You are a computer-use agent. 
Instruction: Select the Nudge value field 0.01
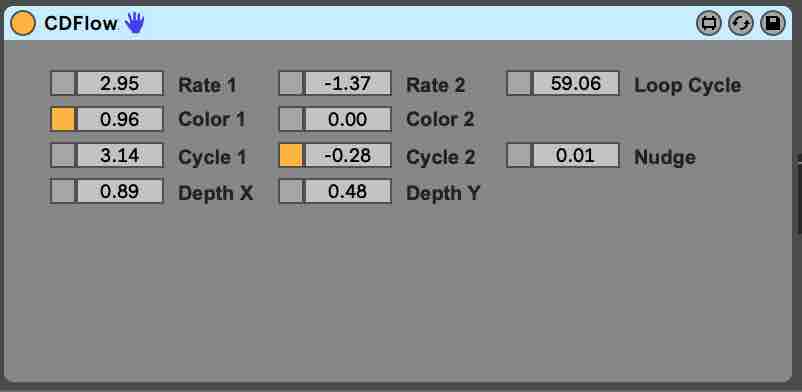click(x=576, y=156)
